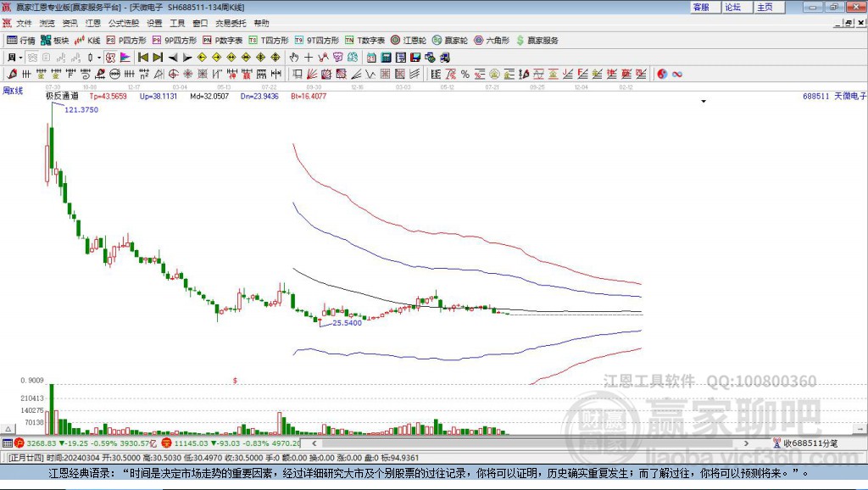
Task: Open the 设置 menu
Action: [x=154, y=23]
